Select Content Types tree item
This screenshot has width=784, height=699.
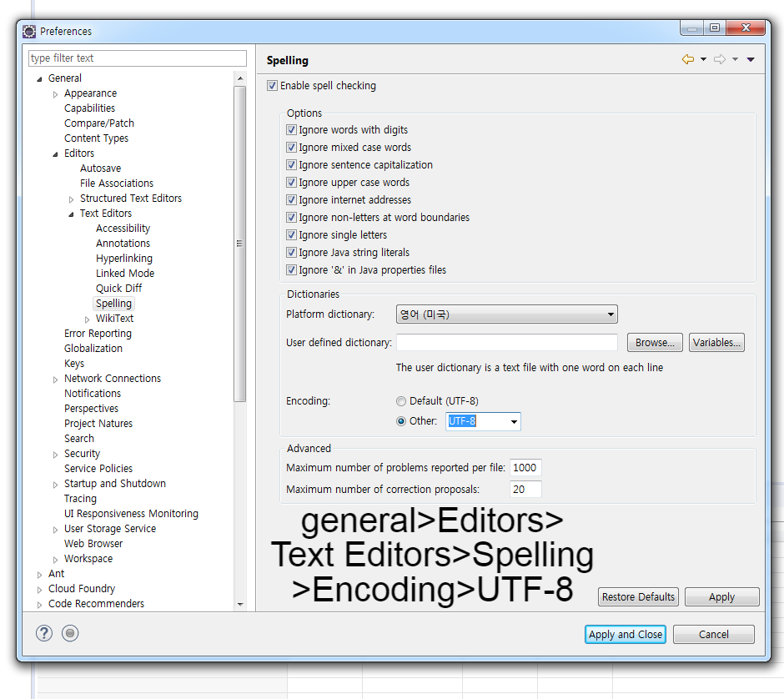point(96,138)
